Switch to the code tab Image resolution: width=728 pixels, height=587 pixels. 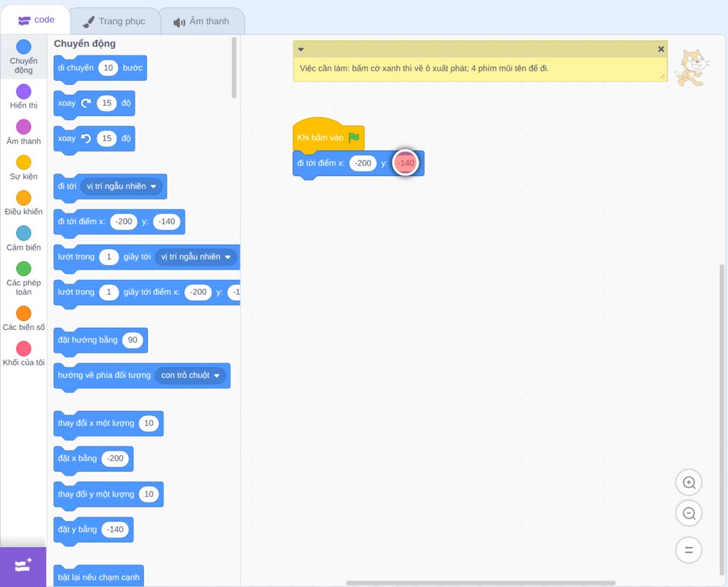[x=36, y=20]
